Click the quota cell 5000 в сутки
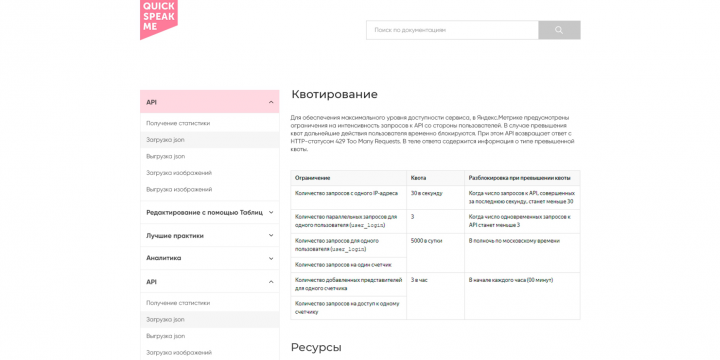The height and width of the screenshot is (360, 720). (435, 253)
